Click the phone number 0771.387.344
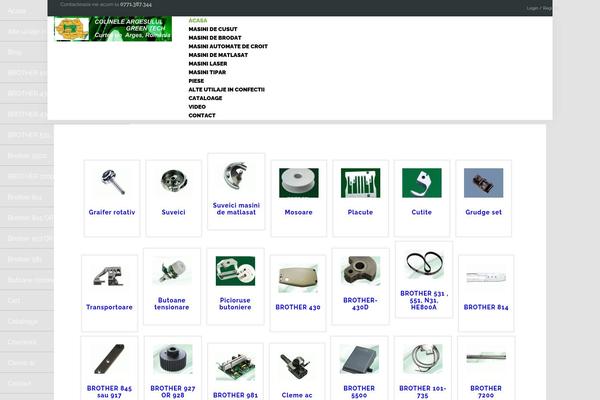The width and height of the screenshot is (600, 400). (136, 5)
